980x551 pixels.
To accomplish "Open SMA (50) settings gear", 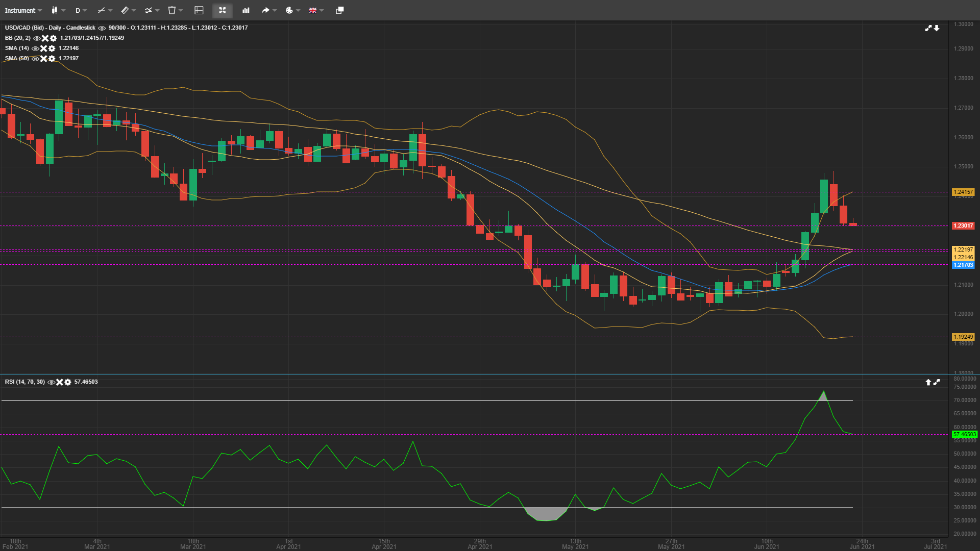I will [x=52, y=59].
